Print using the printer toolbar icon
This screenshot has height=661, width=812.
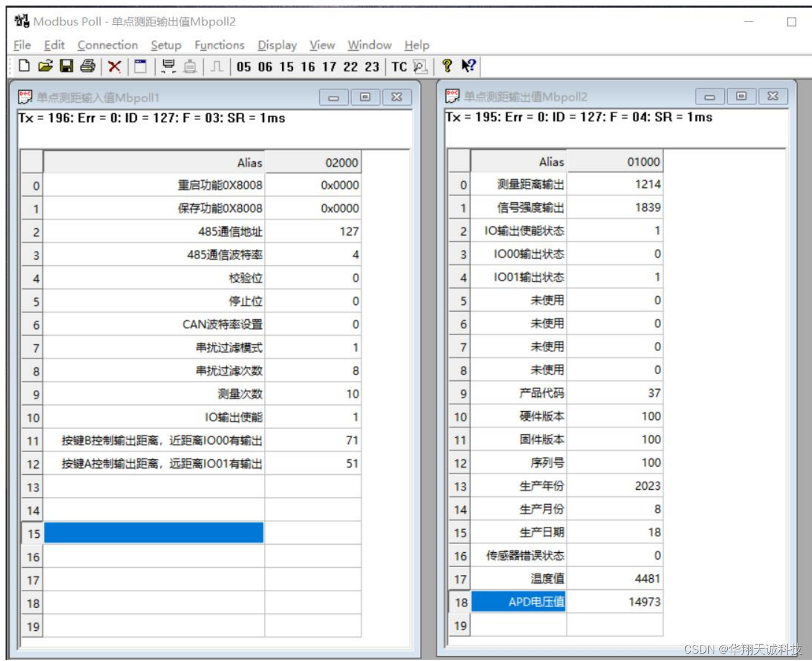[x=88, y=66]
